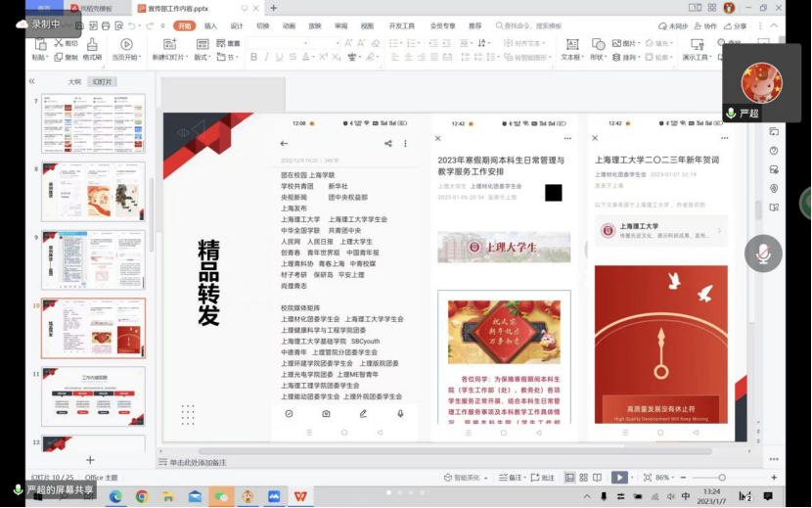The width and height of the screenshot is (812, 508).
Task: Click the zoom in plus button
Action: (774, 478)
